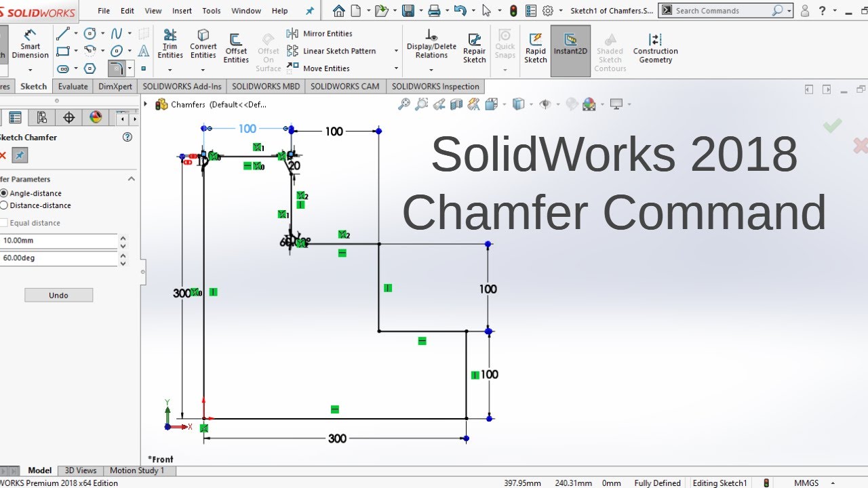Open Smart Dimension dropdown arrow
This screenshot has width=868, height=488.
point(31,70)
